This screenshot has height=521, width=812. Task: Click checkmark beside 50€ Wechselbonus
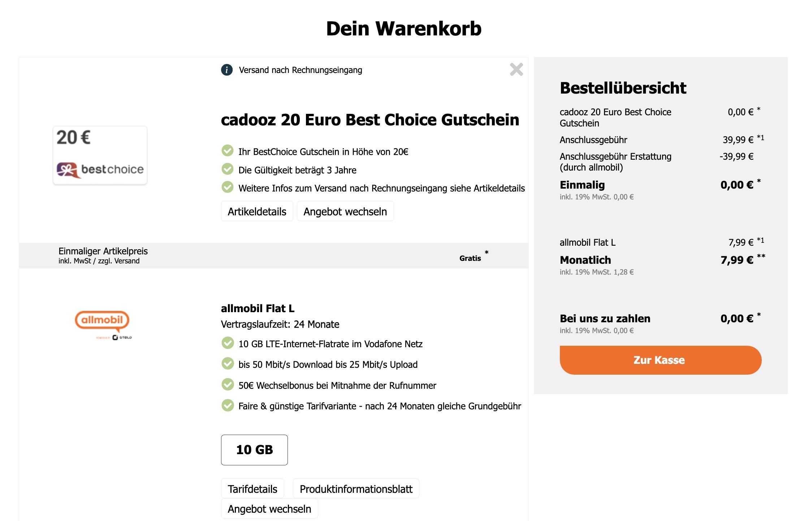[228, 384]
